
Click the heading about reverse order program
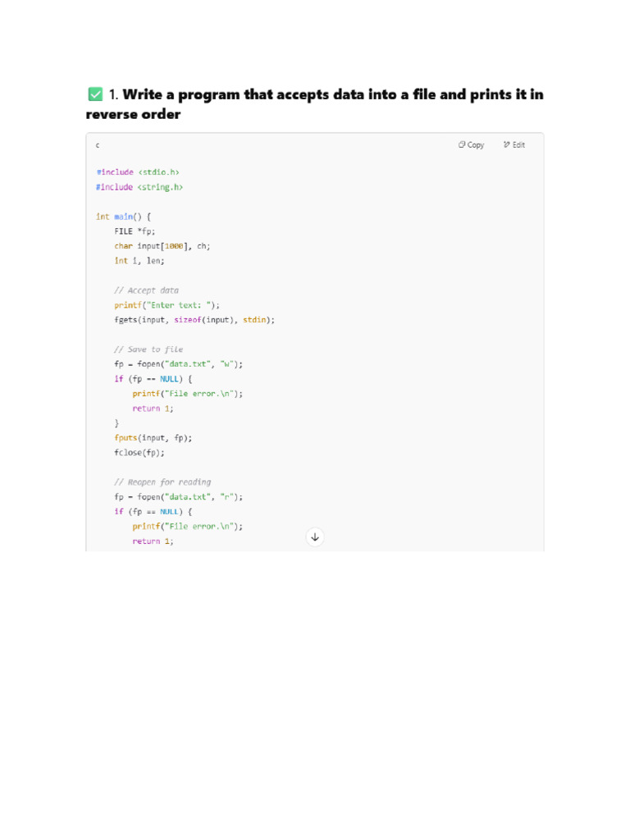point(314,104)
